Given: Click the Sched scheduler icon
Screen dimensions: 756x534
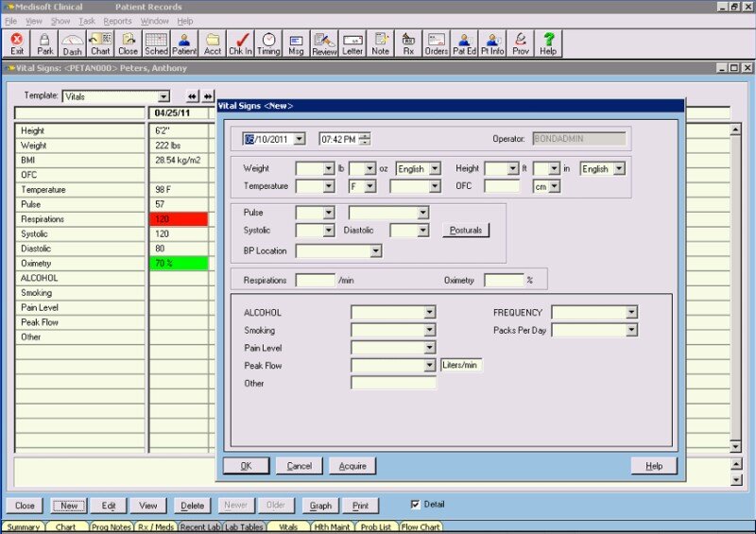Looking at the screenshot, I should tap(156, 43).
